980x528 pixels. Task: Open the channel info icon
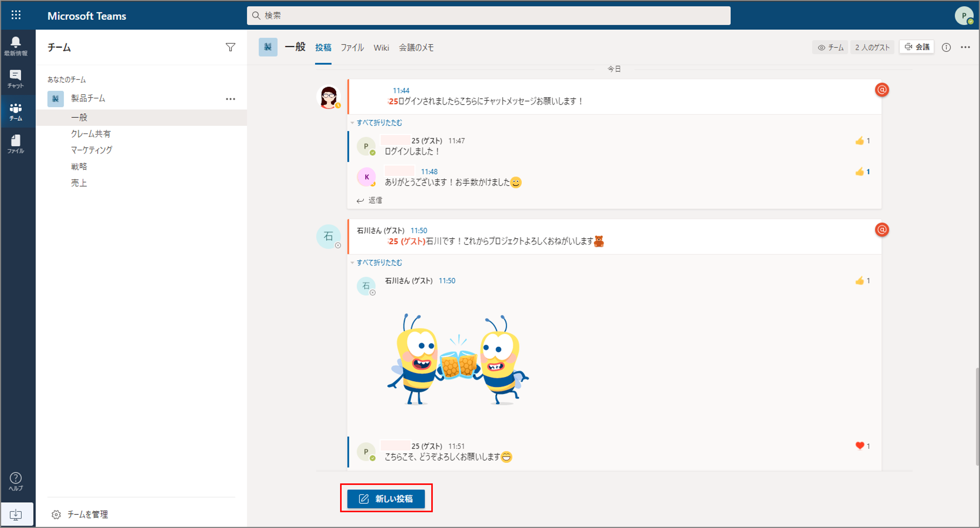(946, 47)
